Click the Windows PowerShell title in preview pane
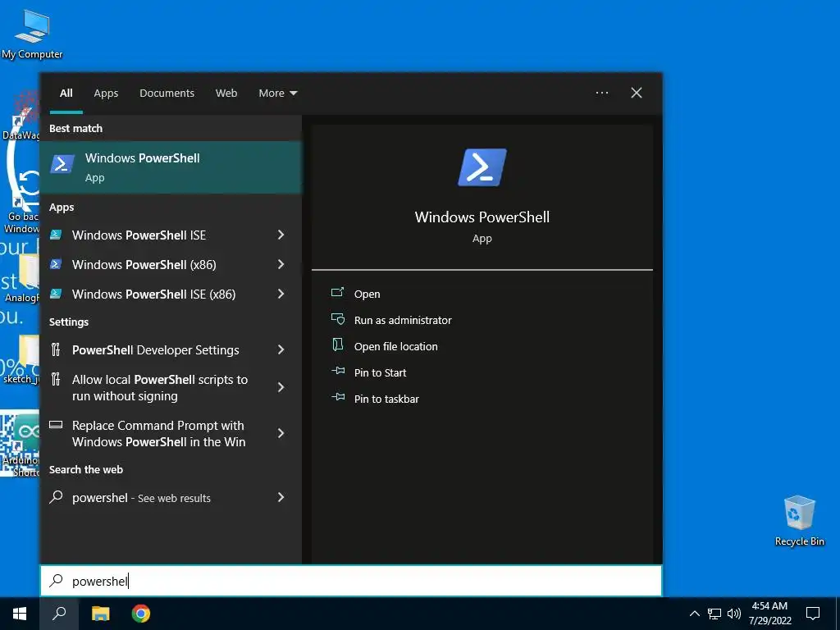This screenshot has width=840, height=630. pos(482,217)
